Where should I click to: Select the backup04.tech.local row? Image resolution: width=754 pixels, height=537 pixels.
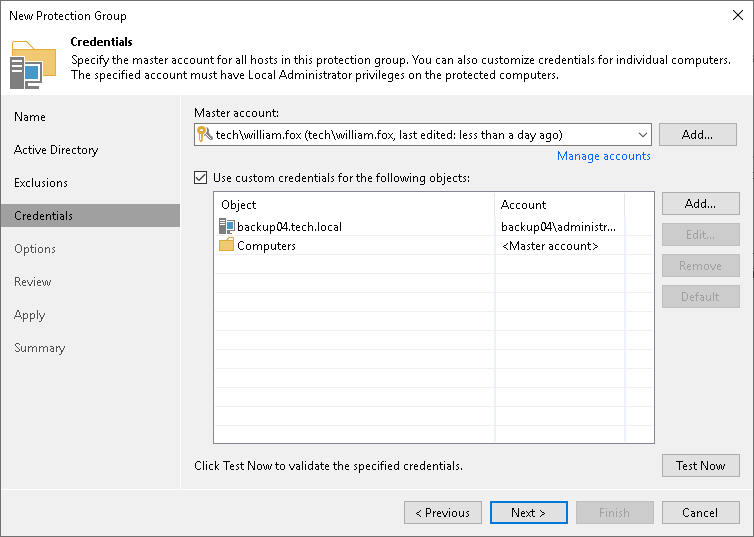434,226
